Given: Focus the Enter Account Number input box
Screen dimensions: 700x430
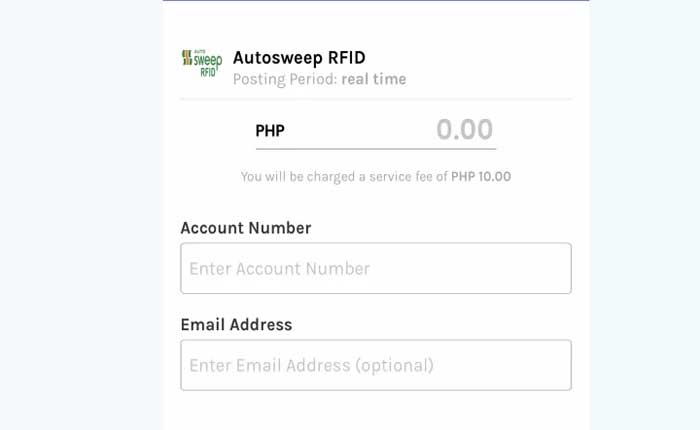Looking at the screenshot, I should click(x=375, y=268).
